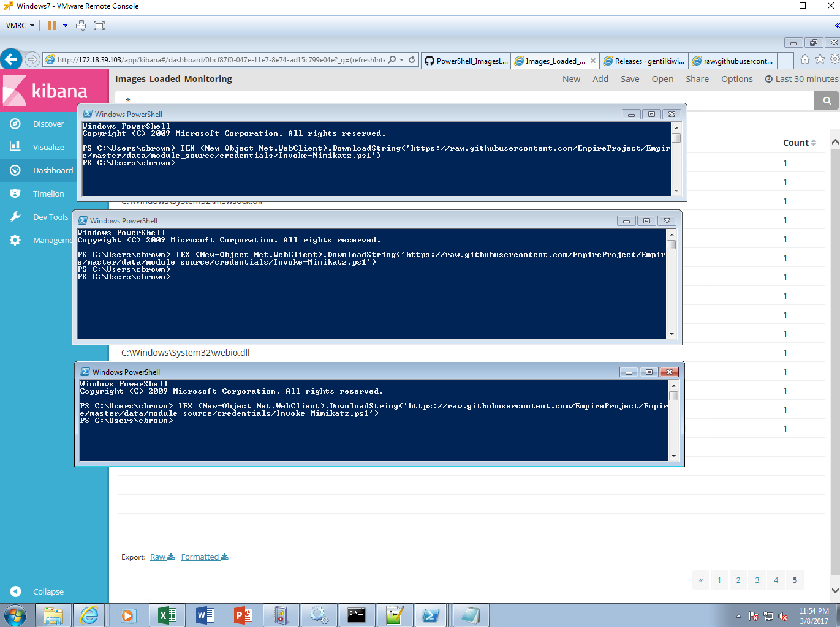Screen dimensions: 840x627
Task: Open Windows Explorer from the taskbar
Action: 53,615
